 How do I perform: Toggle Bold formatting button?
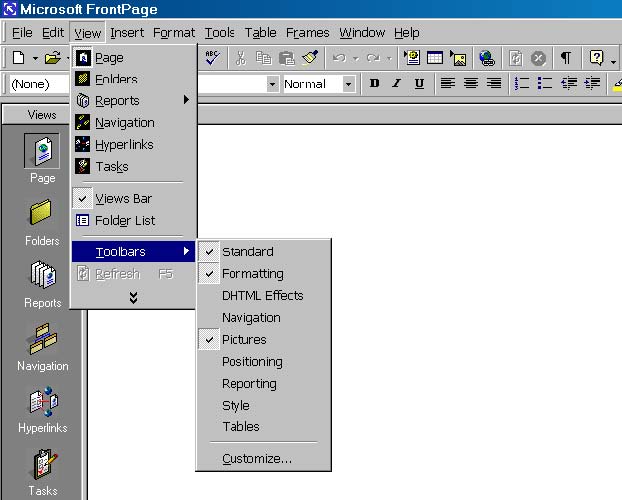374,84
